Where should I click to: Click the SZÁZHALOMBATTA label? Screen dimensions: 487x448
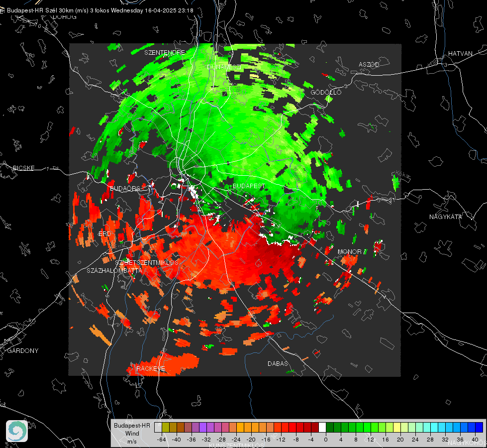click(x=114, y=270)
